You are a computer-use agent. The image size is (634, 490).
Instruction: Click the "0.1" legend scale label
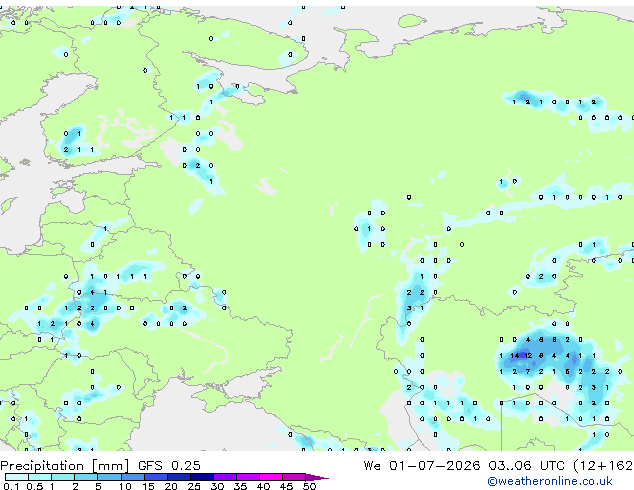pyautogui.click(x=11, y=486)
